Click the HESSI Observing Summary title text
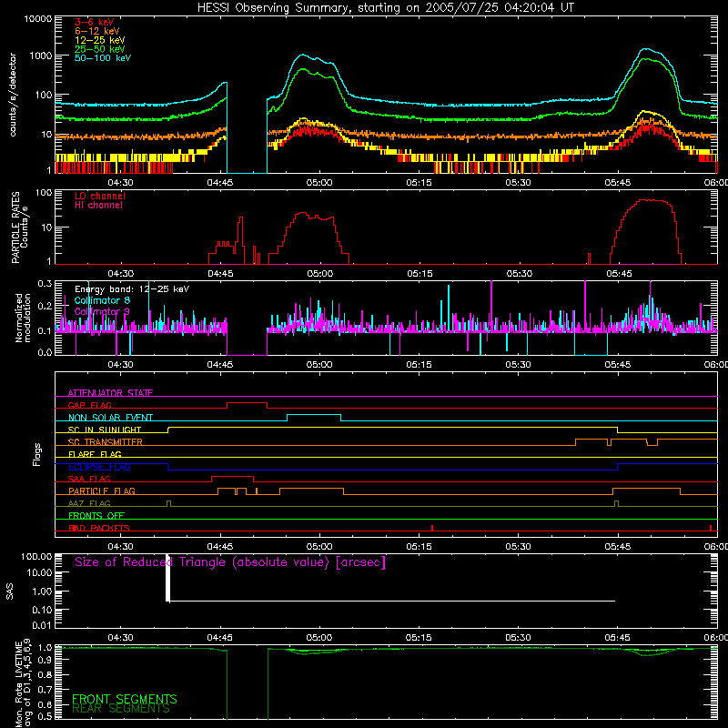 click(386, 8)
